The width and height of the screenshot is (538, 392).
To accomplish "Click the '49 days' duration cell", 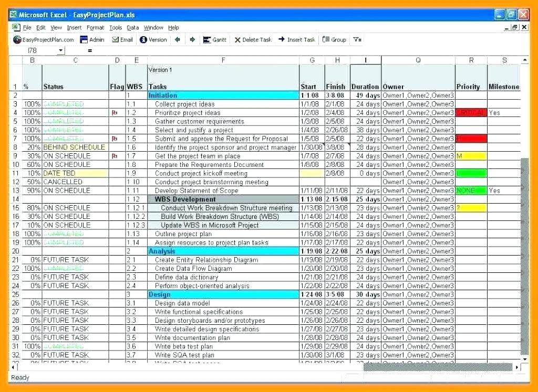I will click(x=366, y=96).
